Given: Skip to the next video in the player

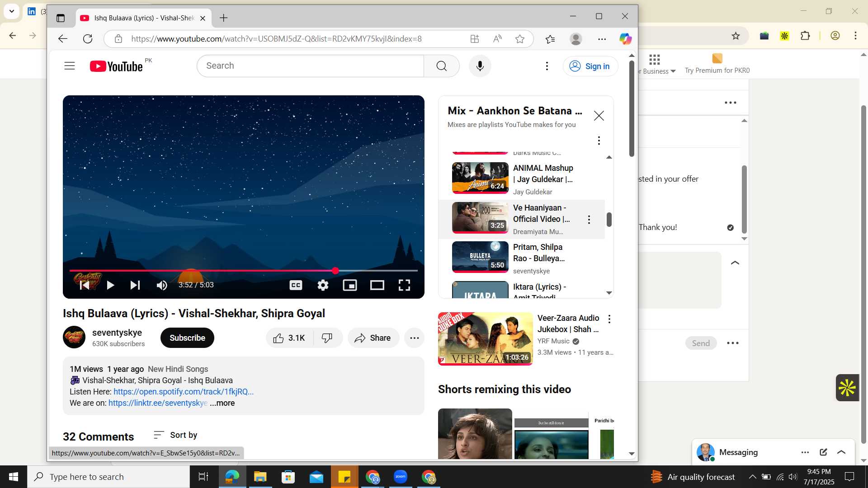Looking at the screenshot, I should point(135,285).
